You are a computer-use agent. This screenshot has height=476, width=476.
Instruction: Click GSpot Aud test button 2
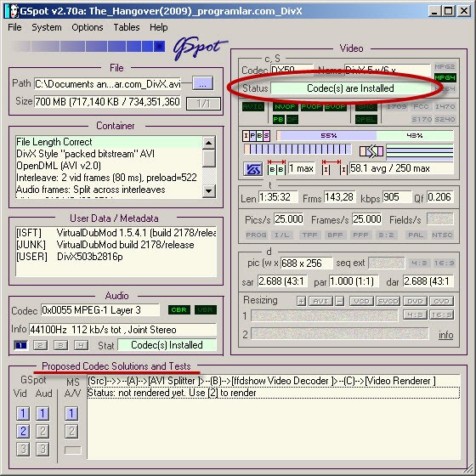[x=42, y=431]
